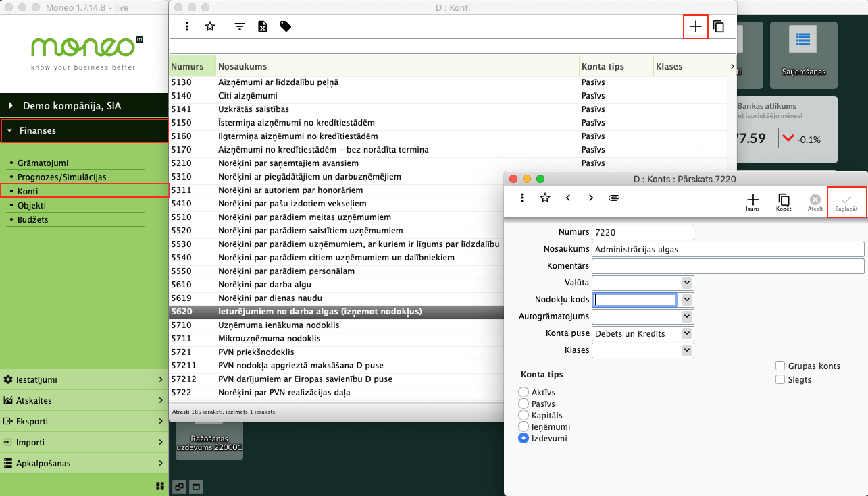Select Ieņēmumi account type radio button

(x=523, y=426)
